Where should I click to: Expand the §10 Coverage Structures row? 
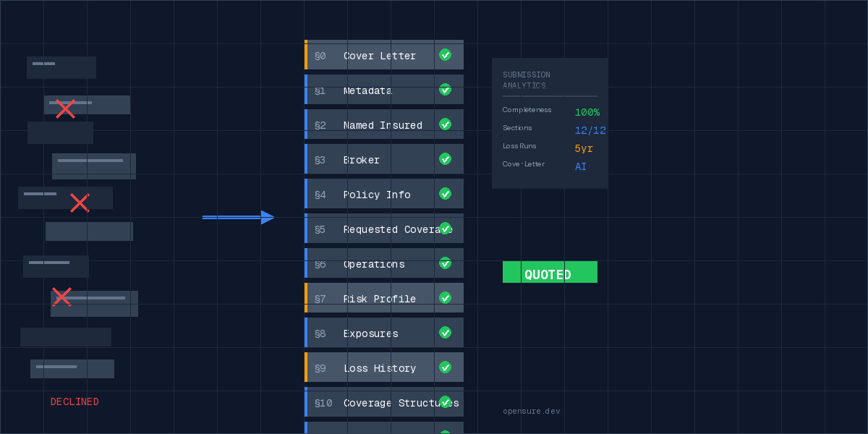coord(383,403)
